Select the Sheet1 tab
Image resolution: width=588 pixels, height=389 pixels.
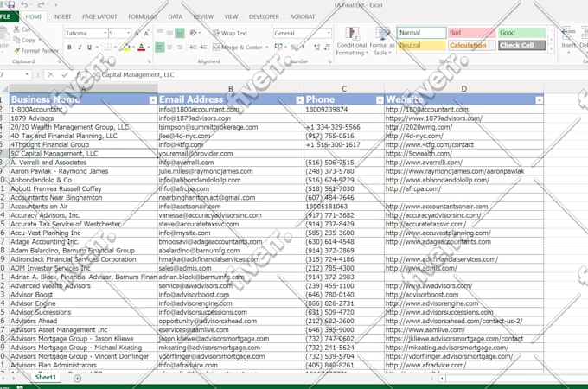pyautogui.click(x=45, y=378)
